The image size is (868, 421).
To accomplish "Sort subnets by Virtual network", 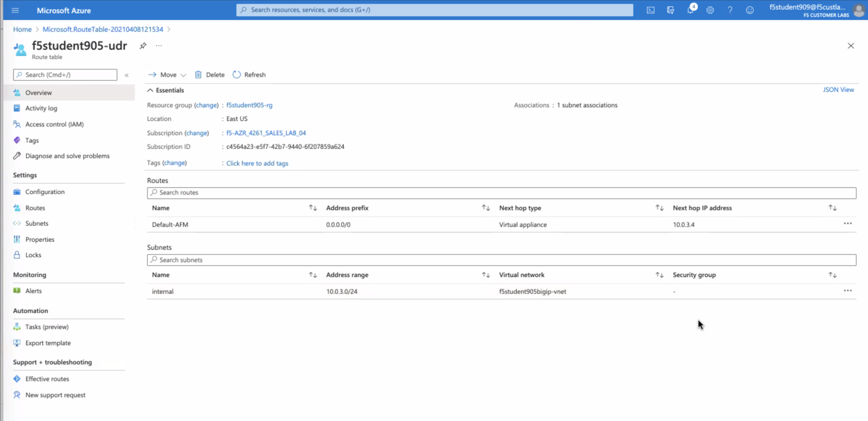I will tap(660, 275).
